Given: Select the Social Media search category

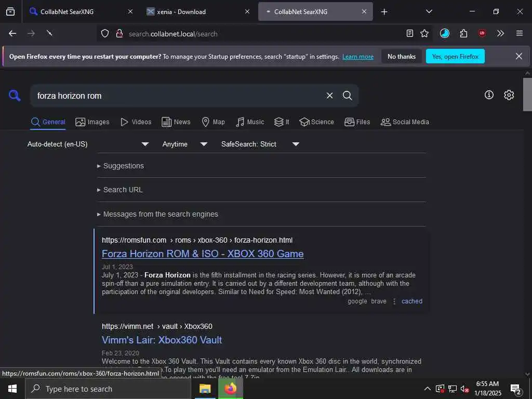Looking at the screenshot, I should (404, 122).
